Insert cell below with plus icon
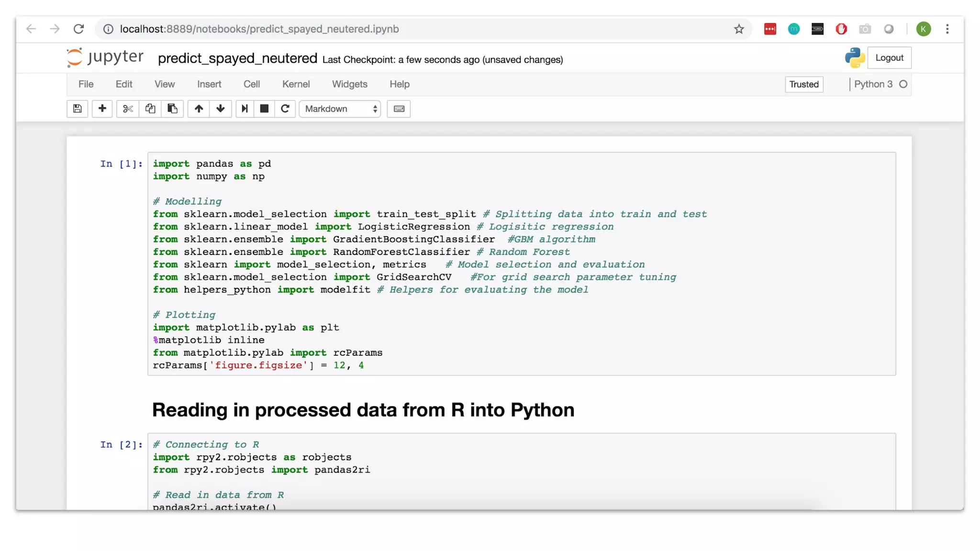 tap(102, 109)
